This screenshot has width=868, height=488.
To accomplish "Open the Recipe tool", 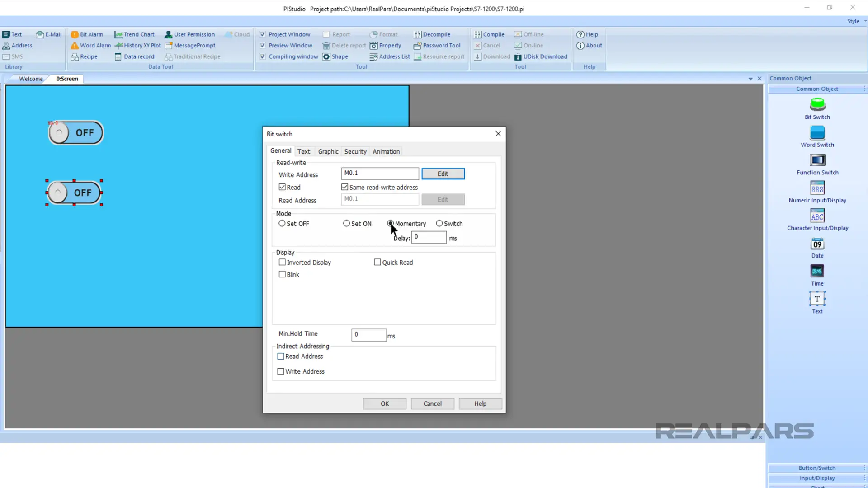I will coord(84,56).
